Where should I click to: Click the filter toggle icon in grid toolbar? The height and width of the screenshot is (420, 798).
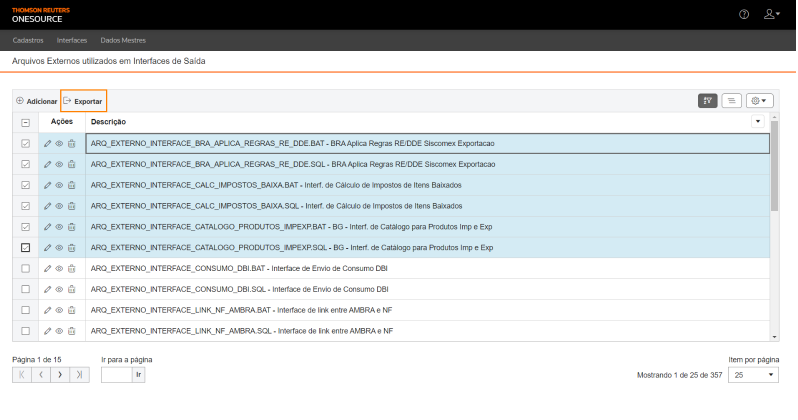click(707, 101)
